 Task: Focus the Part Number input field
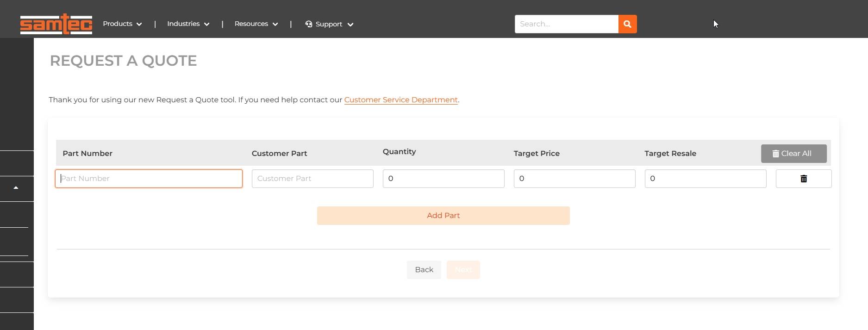[149, 179]
